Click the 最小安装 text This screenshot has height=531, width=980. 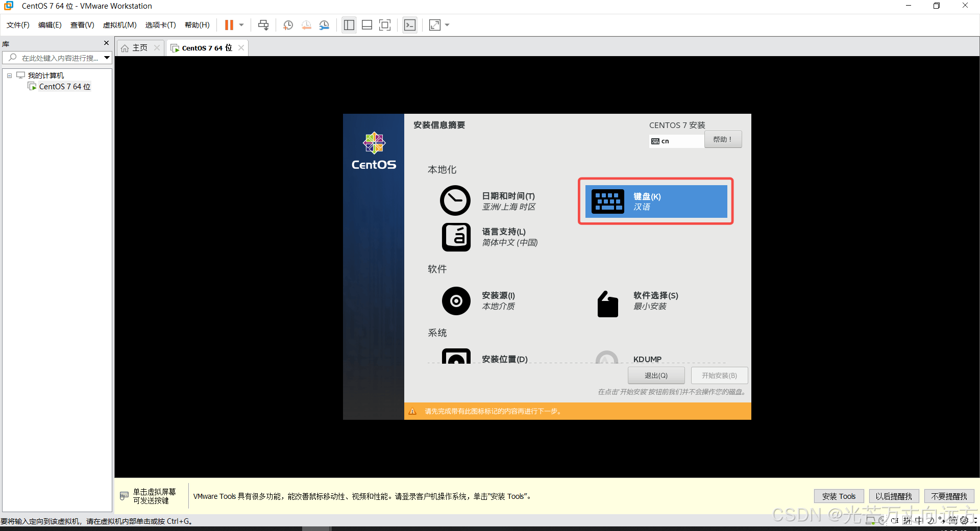[x=650, y=307]
